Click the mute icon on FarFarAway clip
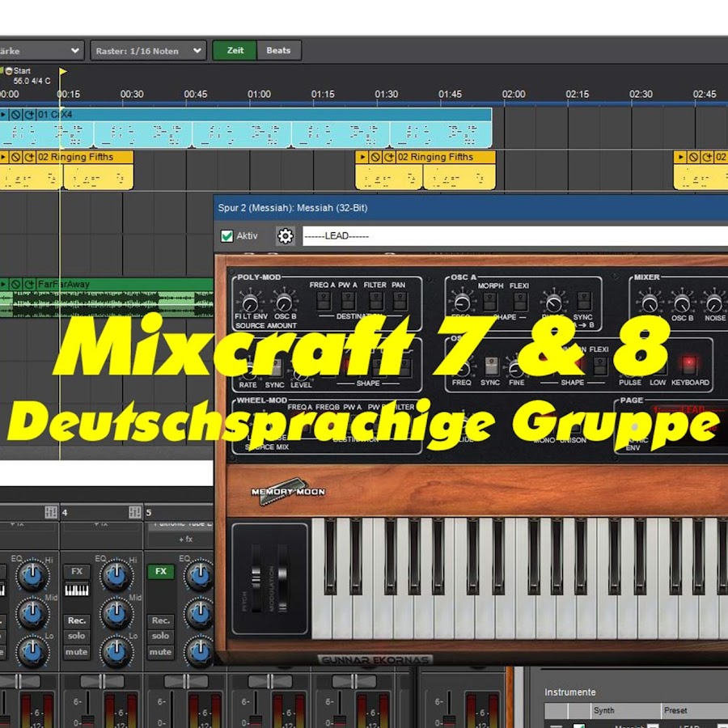 pyautogui.click(x=16, y=284)
